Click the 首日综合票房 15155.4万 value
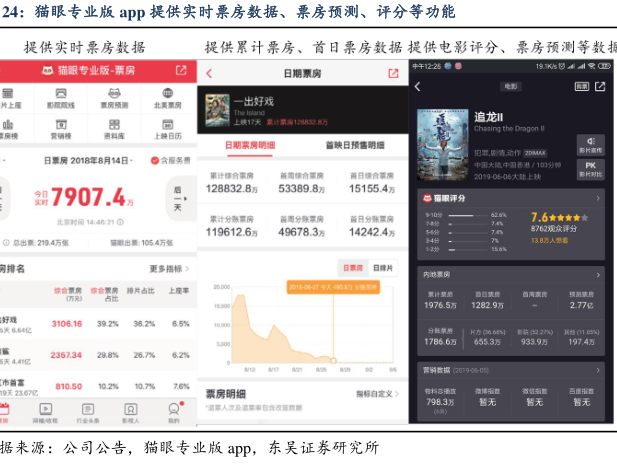The height and width of the screenshot is (466, 617). (x=372, y=189)
